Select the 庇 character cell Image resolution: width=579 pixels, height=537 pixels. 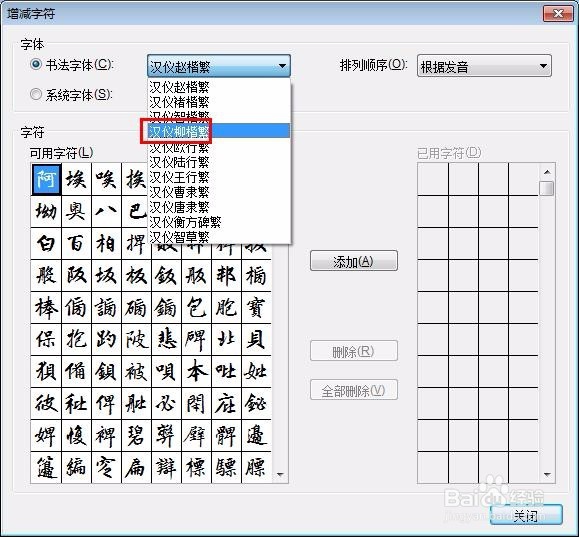point(226,403)
